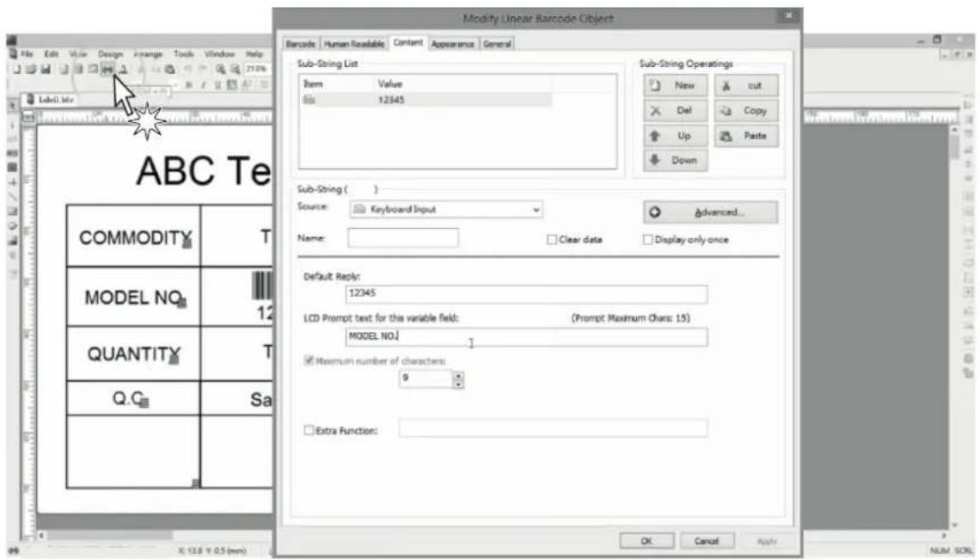Click the Value column header
The width and height of the screenshot is (980, 560).
pyautogui.click(x=390, y=83)
